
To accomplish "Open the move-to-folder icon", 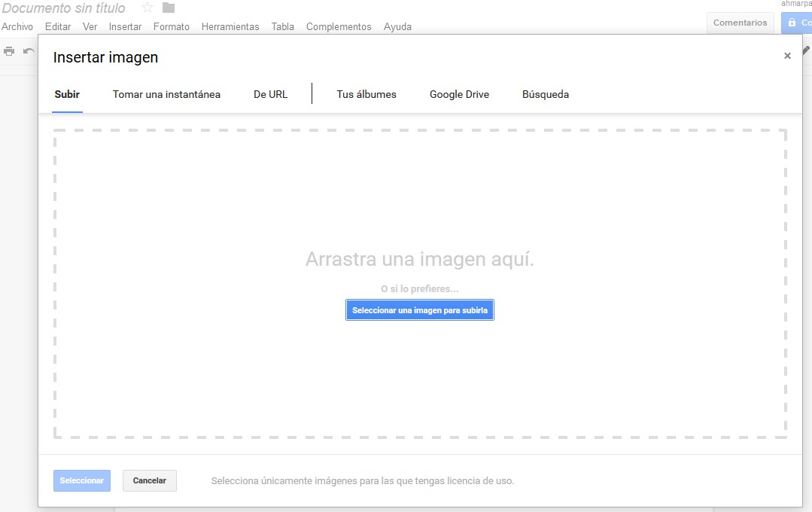I will tap(167, 8).
